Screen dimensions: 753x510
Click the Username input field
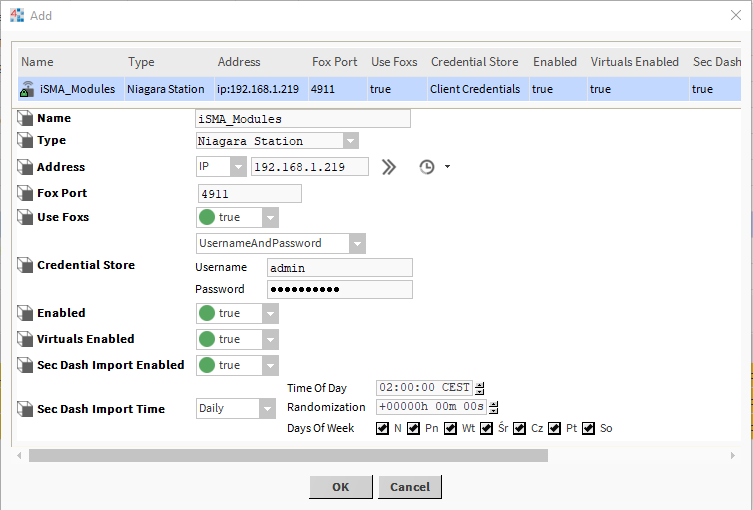pyautogui.click(x=340, y=268)
